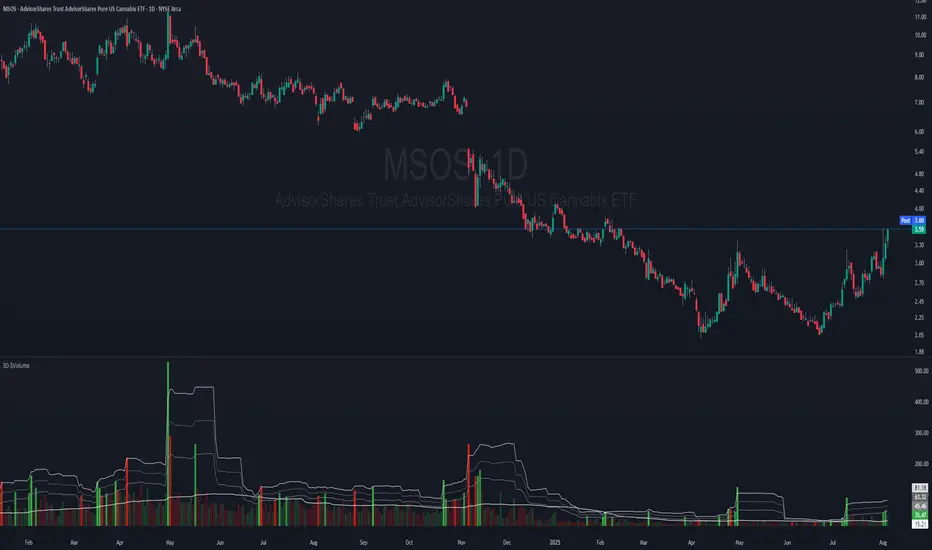Click the 500.00 volume scale label
This screenshot has width=932, height=550.
click(921, 371)
